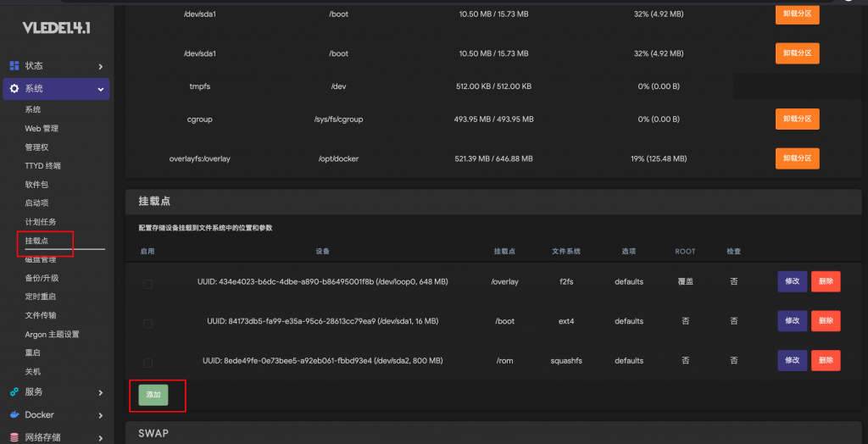Click 修改 for the /overlay mount
868x444 pixels.
(792, 281)
